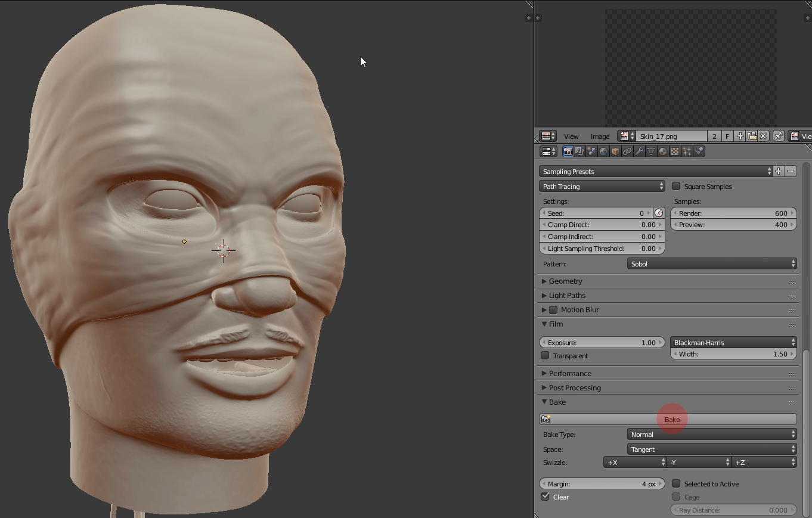The width and height of the screenshot is (812, 518).
Task: Click the F fake user button
Action: [x=727, y=137]
